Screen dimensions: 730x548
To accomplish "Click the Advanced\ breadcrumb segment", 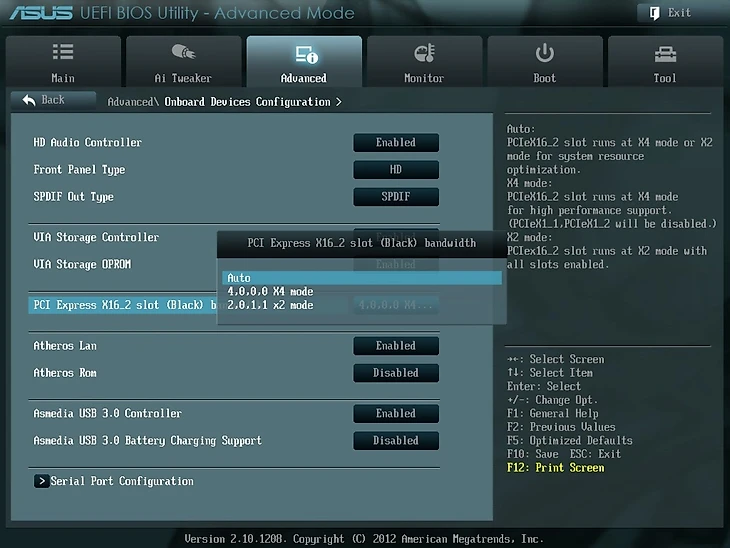I will click(x=133, y=102).
